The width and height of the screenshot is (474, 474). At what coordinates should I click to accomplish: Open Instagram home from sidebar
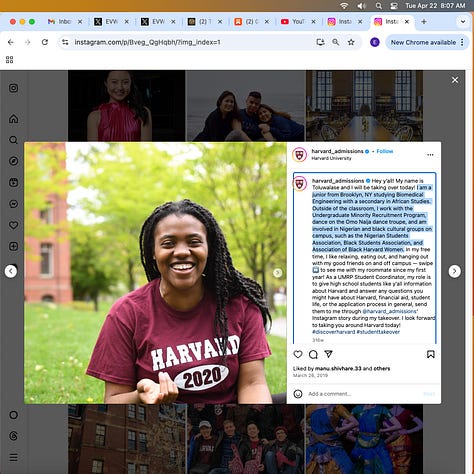pyautogui.click(x=13, y=119)
